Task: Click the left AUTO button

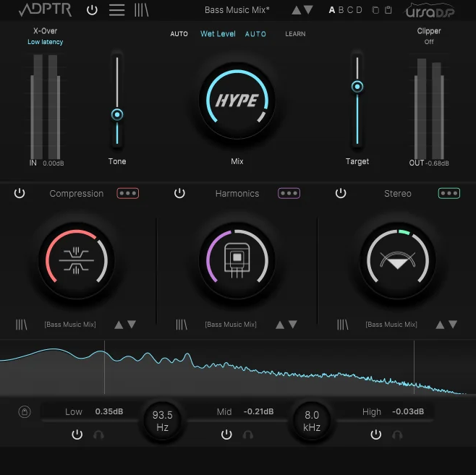Action: click(x=179, y=34)
